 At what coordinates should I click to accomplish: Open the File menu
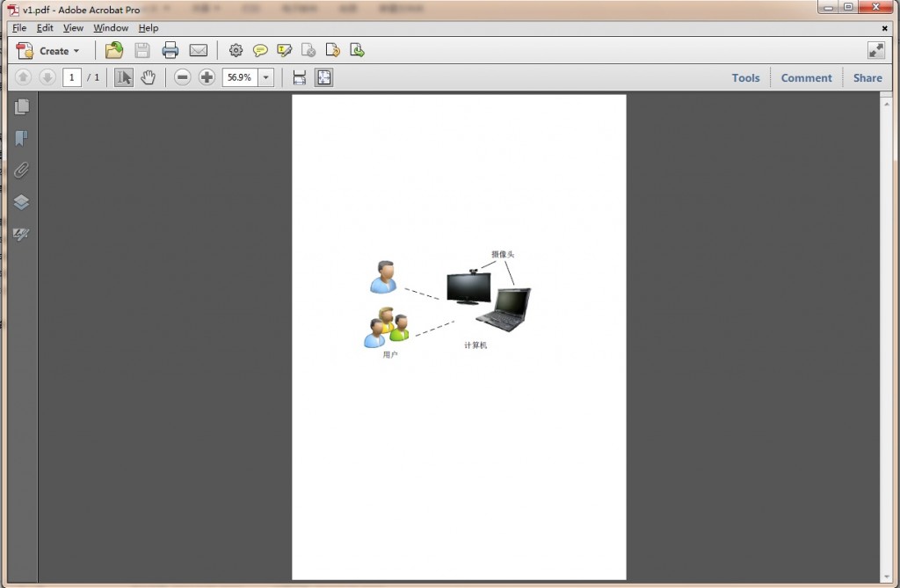[x=18, y=27]
